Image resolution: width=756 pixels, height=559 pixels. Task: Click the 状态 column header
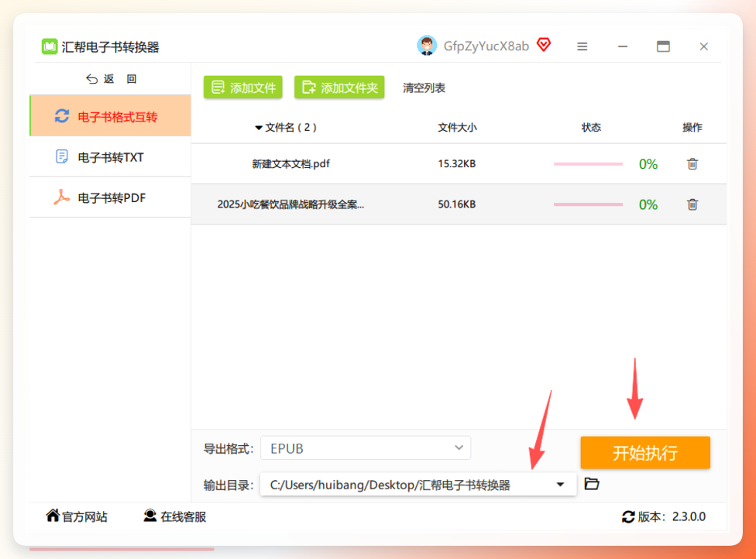(x=591, y=128)
